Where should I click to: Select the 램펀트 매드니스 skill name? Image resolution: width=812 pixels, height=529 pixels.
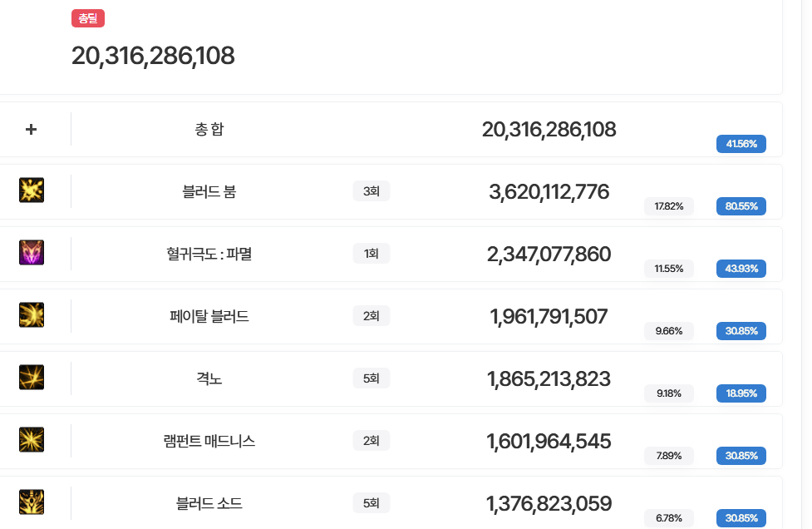pyautogui.click(x=209, y=441)
